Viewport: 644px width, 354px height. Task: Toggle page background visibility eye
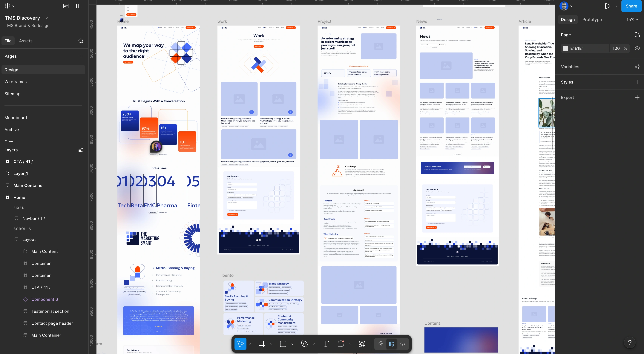(637, 48)
